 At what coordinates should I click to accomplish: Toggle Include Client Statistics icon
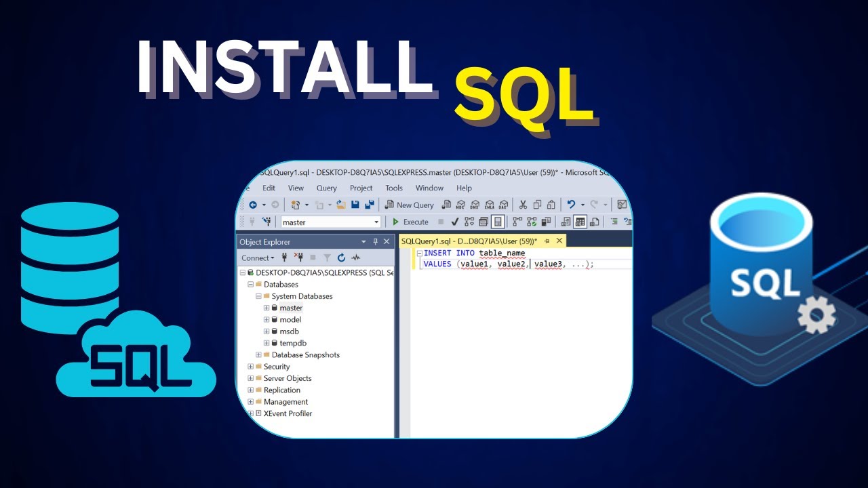click(546, 222)
